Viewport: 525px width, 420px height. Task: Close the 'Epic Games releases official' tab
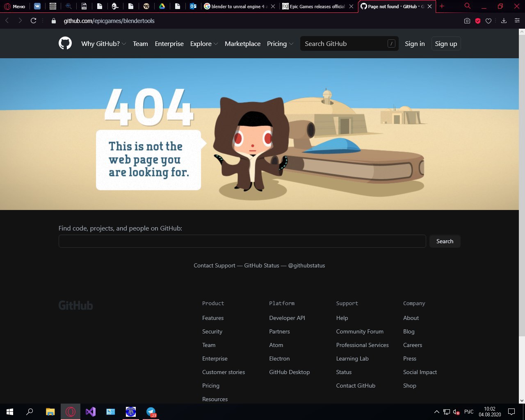click(351, 7)
